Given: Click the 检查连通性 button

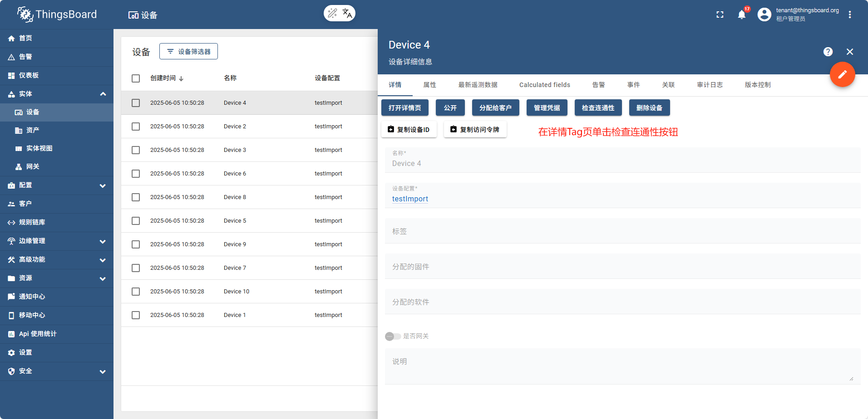Looking at the screenshot, I should [598, 108].
